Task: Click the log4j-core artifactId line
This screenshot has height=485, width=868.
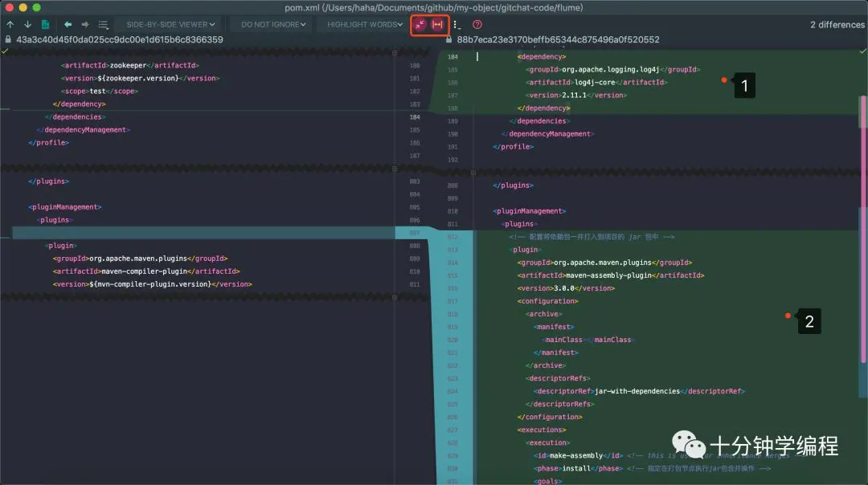Action: coord(596,83)
